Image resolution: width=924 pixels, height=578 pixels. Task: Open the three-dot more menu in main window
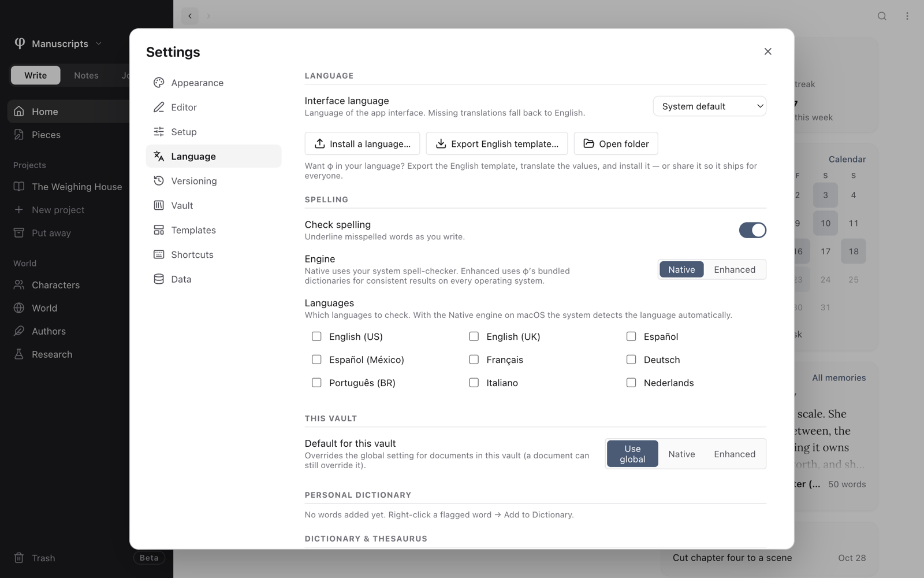[907, 16]
